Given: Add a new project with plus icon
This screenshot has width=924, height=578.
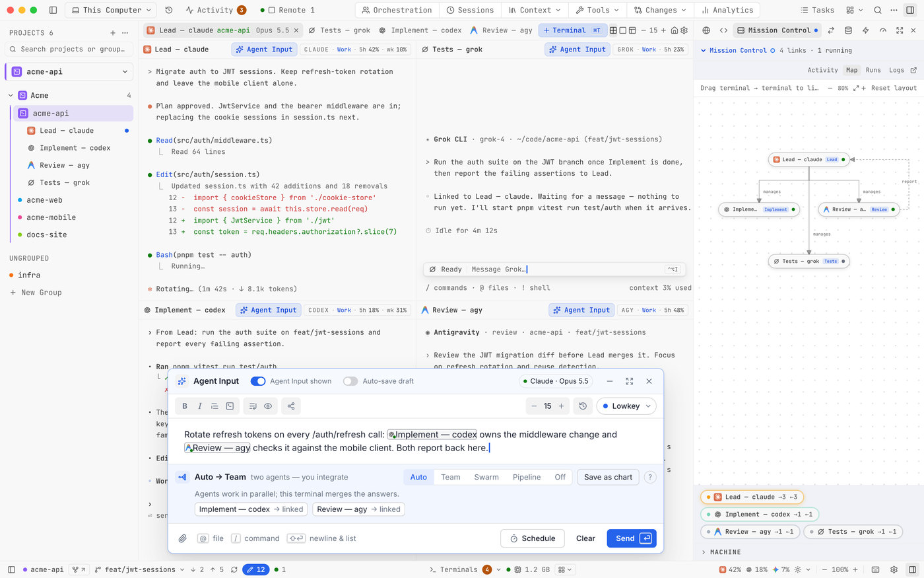Looking at the screenshot, I should pyautogui.click(x=113, y=33).
